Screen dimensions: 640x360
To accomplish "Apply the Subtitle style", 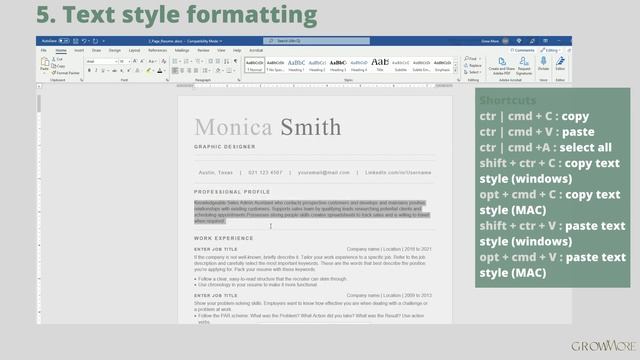I will 400,65.
